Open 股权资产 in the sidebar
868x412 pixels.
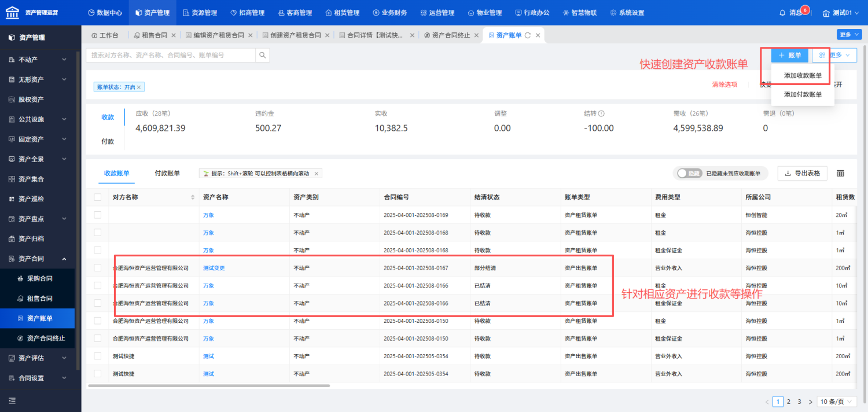coord(38,100)
